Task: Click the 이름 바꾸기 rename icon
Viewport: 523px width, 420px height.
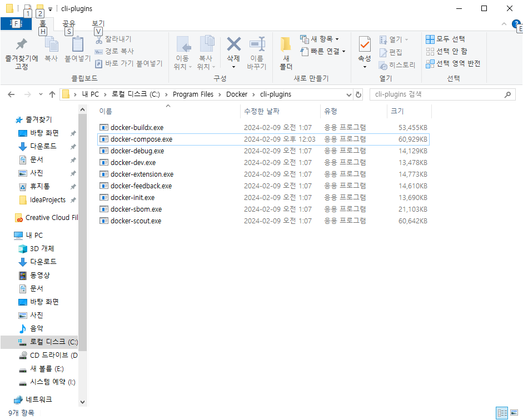Action: click(x=257, y=44)
